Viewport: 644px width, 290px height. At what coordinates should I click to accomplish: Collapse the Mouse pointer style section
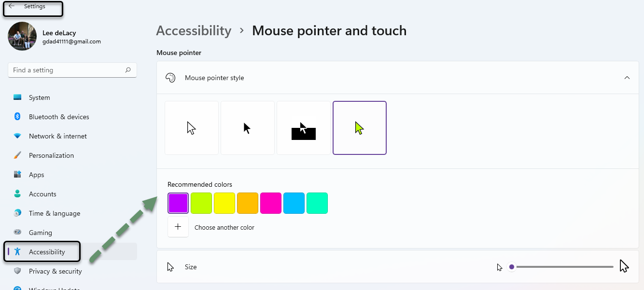tap(627, 78)
